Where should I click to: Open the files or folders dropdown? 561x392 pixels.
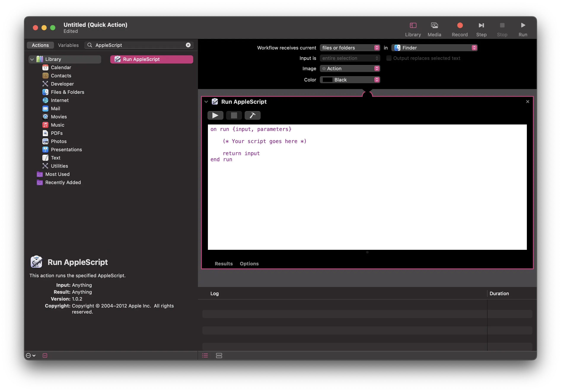coord(350,48)
